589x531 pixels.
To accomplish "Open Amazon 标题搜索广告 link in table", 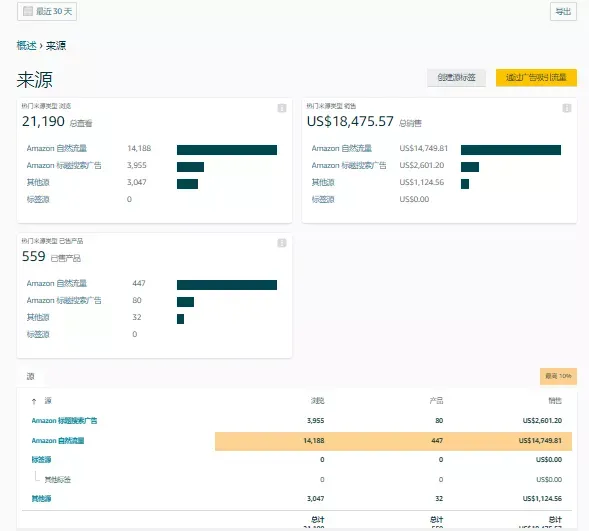I will coord(64,421).
